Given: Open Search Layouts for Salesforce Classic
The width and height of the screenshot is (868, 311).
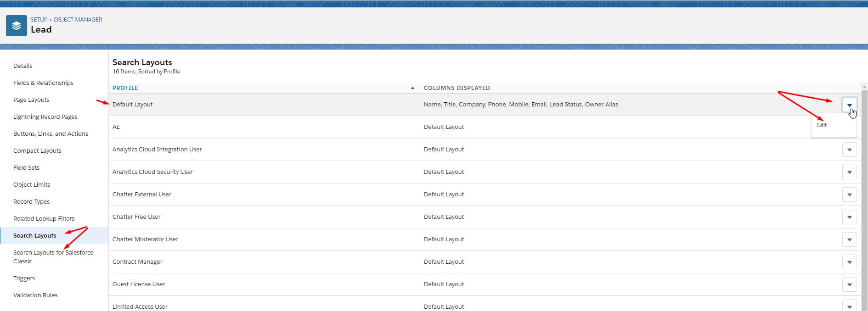Looking at the screenshot, I should coord(53,257).
